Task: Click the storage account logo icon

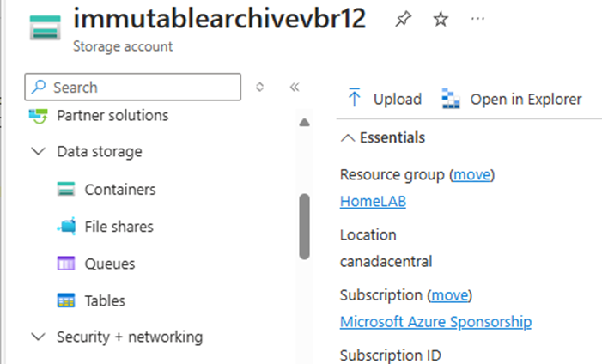Action: 45,27
